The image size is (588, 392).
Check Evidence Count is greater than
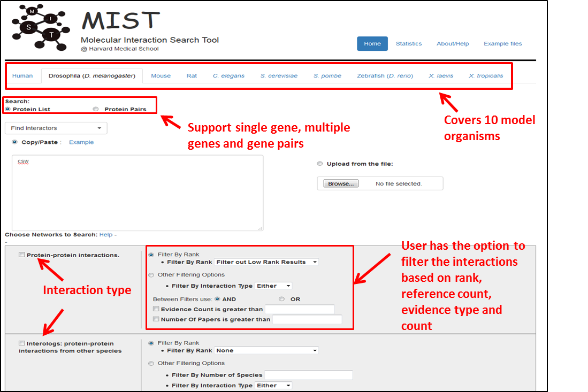[x=156, y=309]
